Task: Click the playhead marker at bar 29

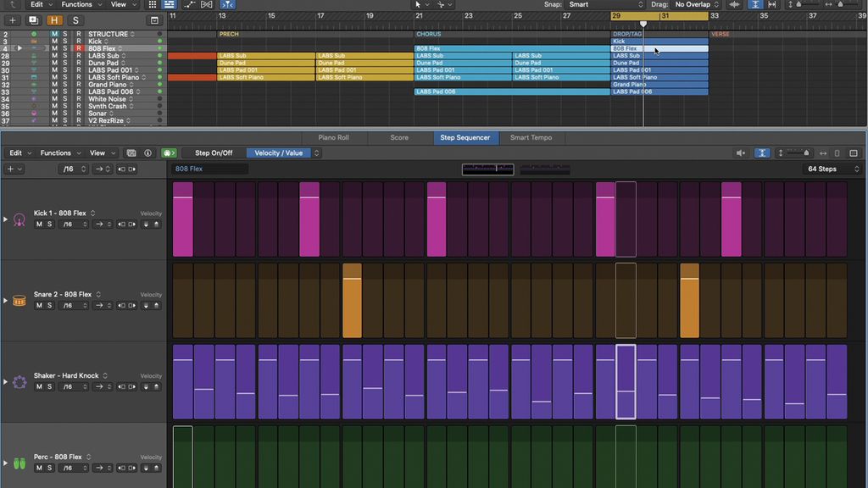Action: pyautogui.click(x=643, y=24)
